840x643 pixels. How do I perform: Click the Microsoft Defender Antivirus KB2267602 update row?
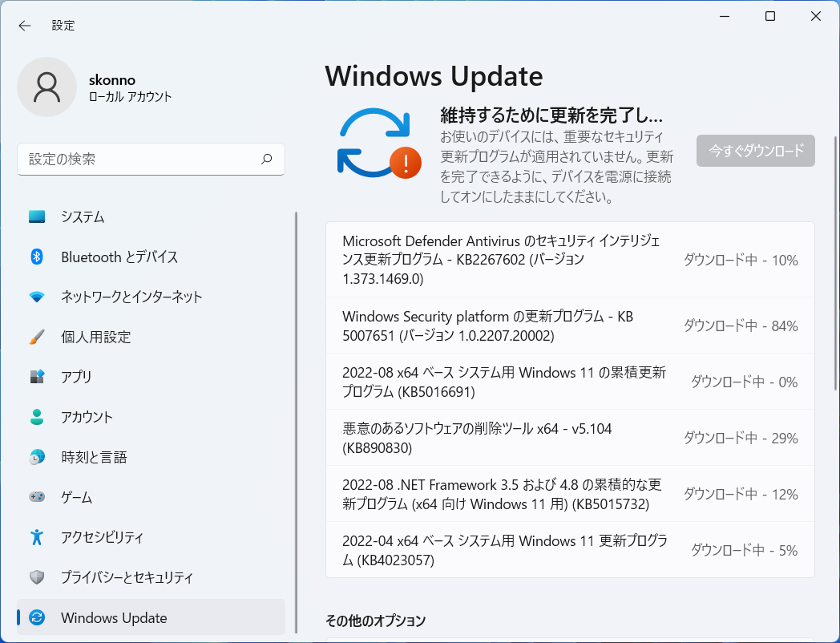(570, 260)
